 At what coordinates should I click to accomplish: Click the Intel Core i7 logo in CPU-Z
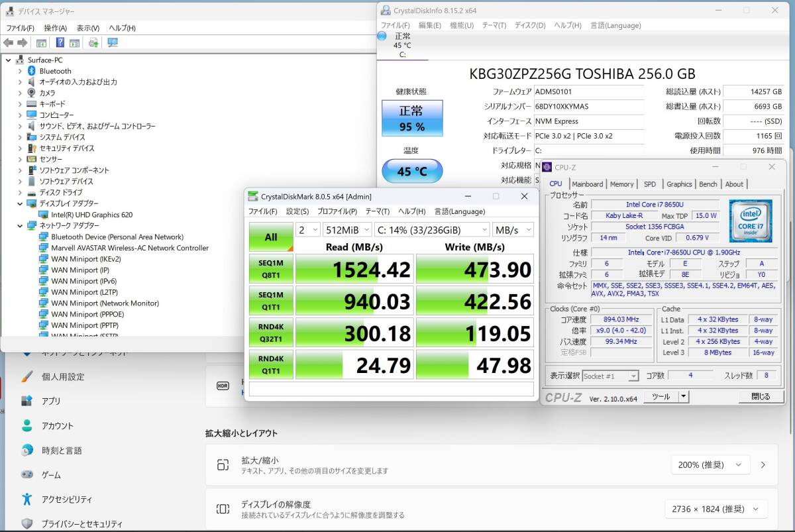click(x=751, y=221)
